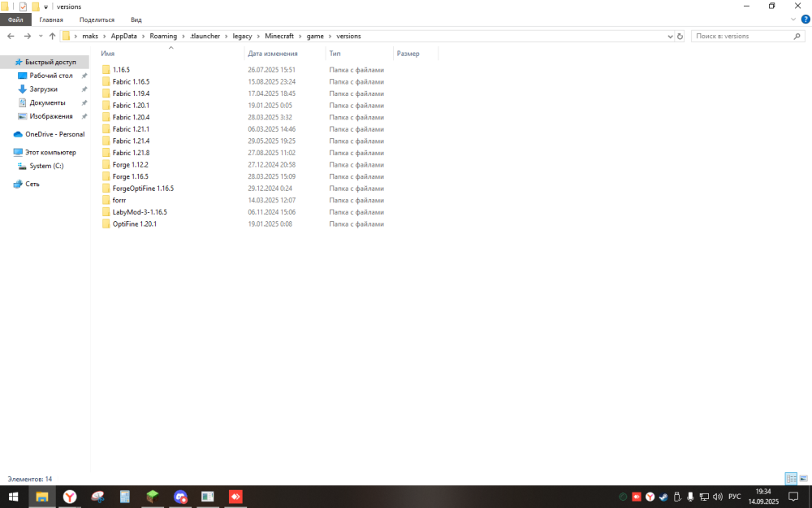Image resolution: width=812 pixels, height=508 pixels.
Task: Select the Fabric 1.21.8 folder
Action: pos(131,153)
